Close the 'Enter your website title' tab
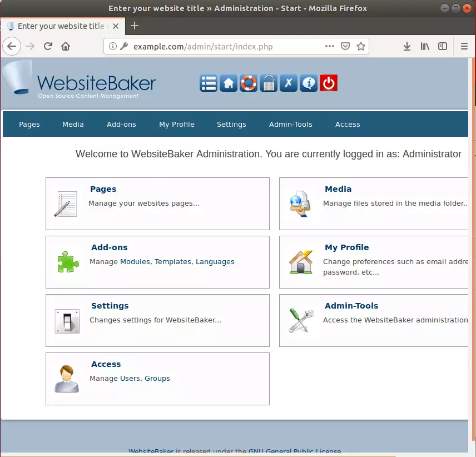The width and height of the screenshot is (476, 457). (115, 26)
